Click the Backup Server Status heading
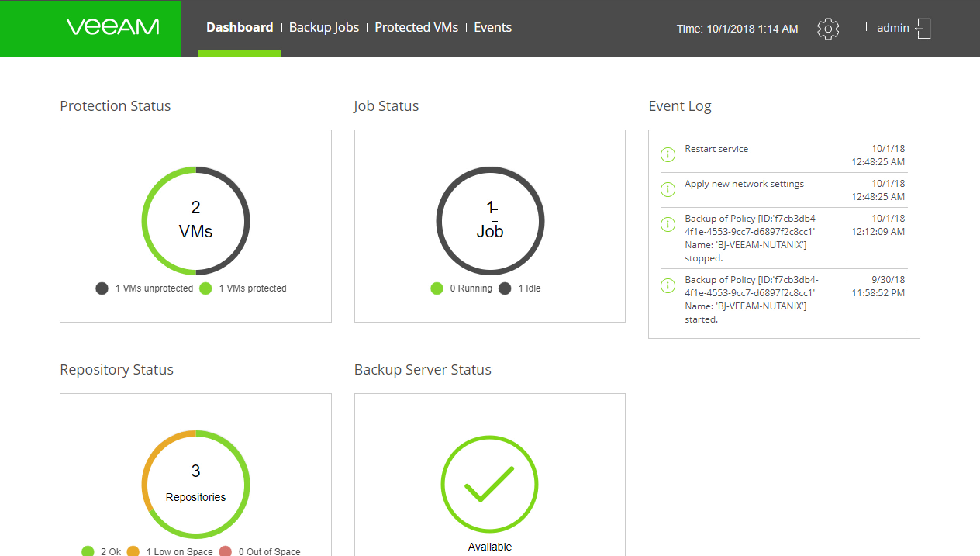The height and width of the screenshot is (556, 980). coord(423,370)
